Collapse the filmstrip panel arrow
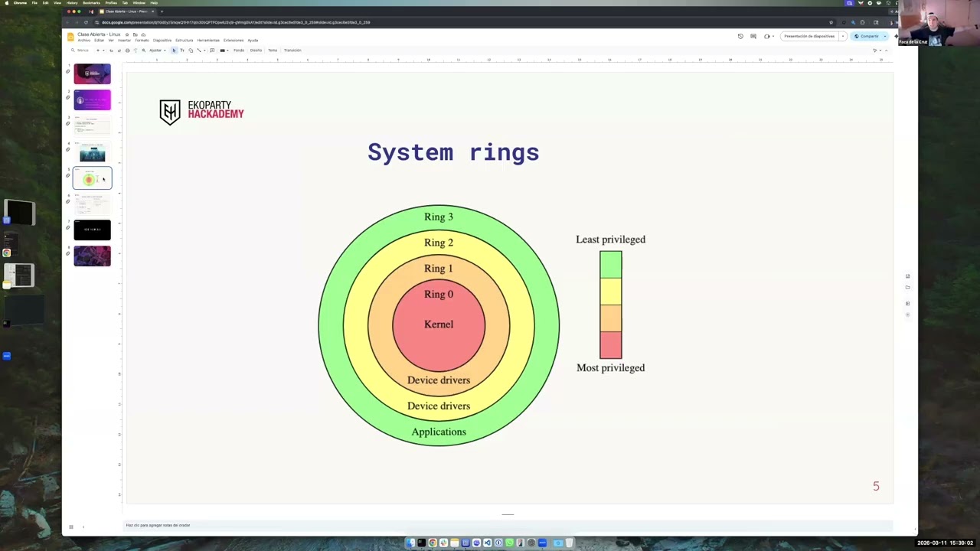The height and width of the screenshot is (551, 980). point(83,527)
